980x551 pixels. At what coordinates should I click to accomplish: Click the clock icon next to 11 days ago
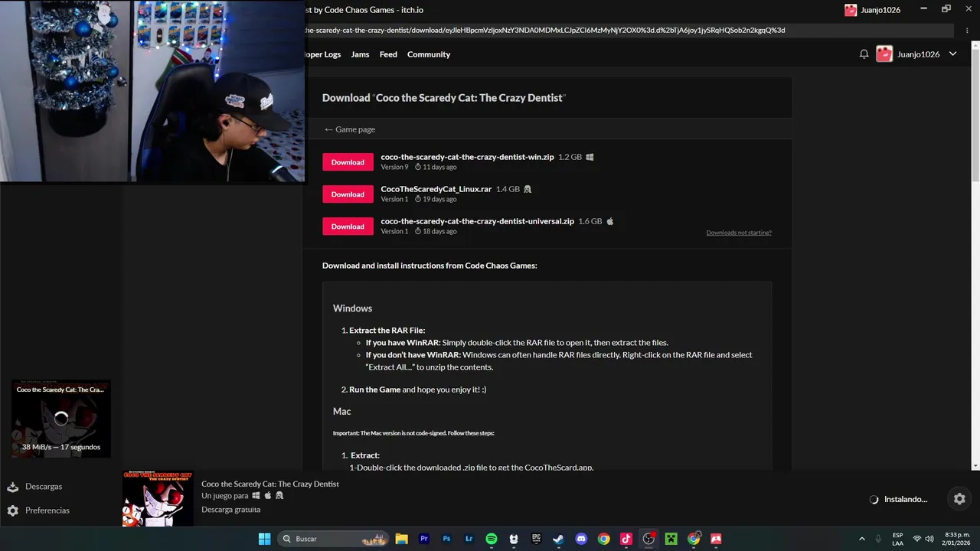click(x=418, y=167)
